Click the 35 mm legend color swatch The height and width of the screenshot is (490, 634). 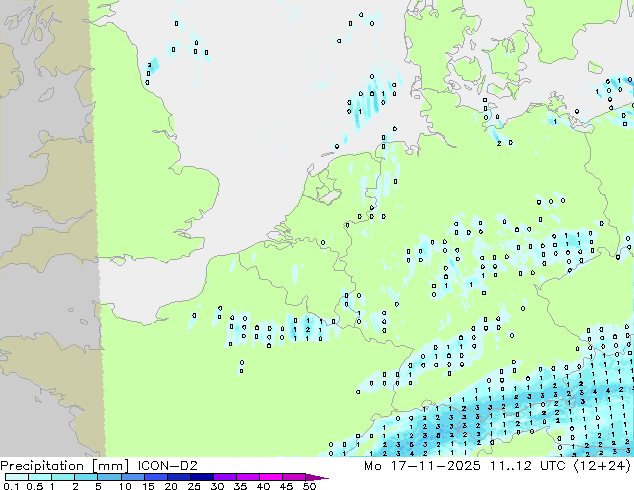(x=248, y=477)
